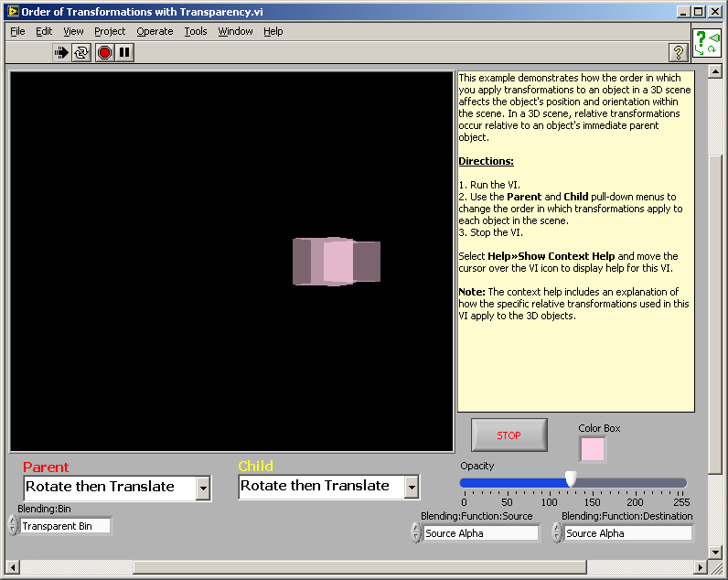This screenshot has height=580, width=728.
Task: Open the Project menu
Action: (110, 31)
